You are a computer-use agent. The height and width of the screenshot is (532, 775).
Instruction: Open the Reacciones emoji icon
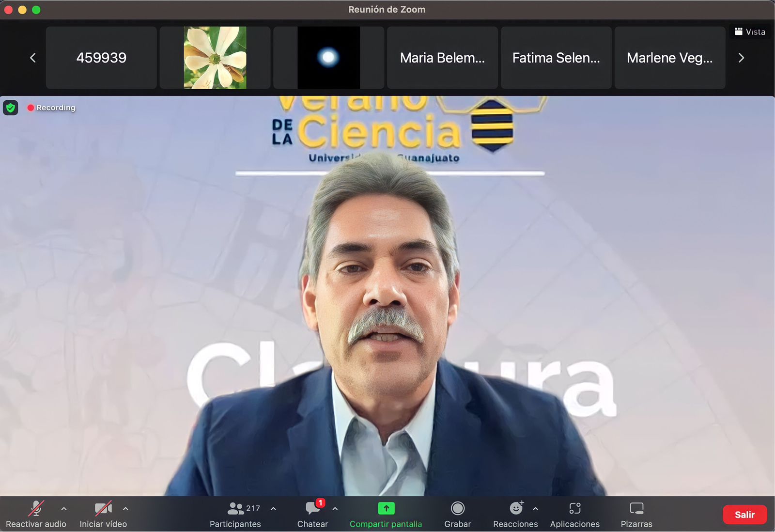[516, 508]
